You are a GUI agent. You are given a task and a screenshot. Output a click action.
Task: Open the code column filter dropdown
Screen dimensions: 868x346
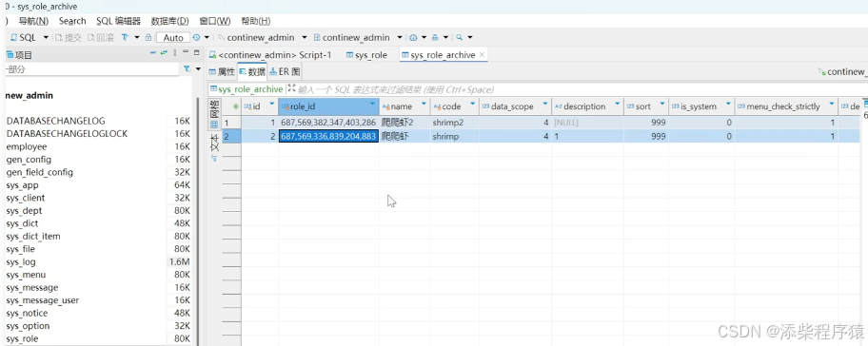[473, 104]
